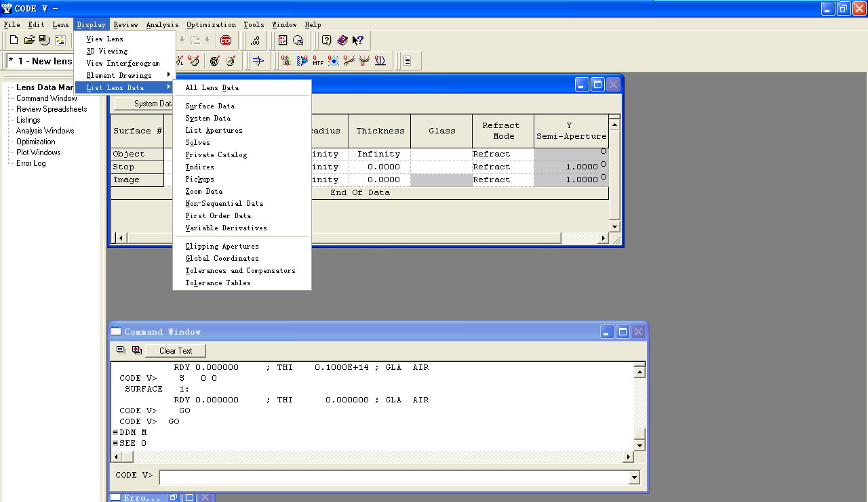This screenshot has width=868, height=502.
Task: Click the Clear Text button
Action: tap(176, 350)
